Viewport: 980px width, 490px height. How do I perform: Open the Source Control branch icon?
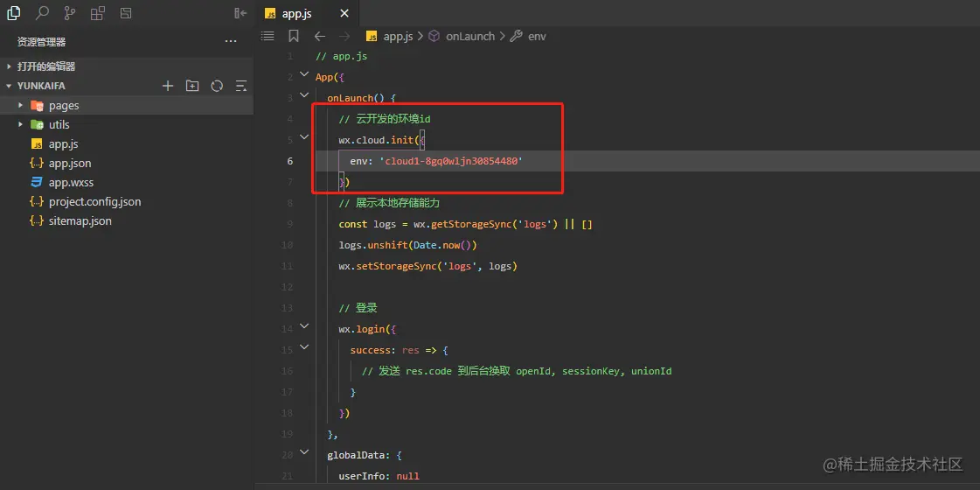(70, 12)
